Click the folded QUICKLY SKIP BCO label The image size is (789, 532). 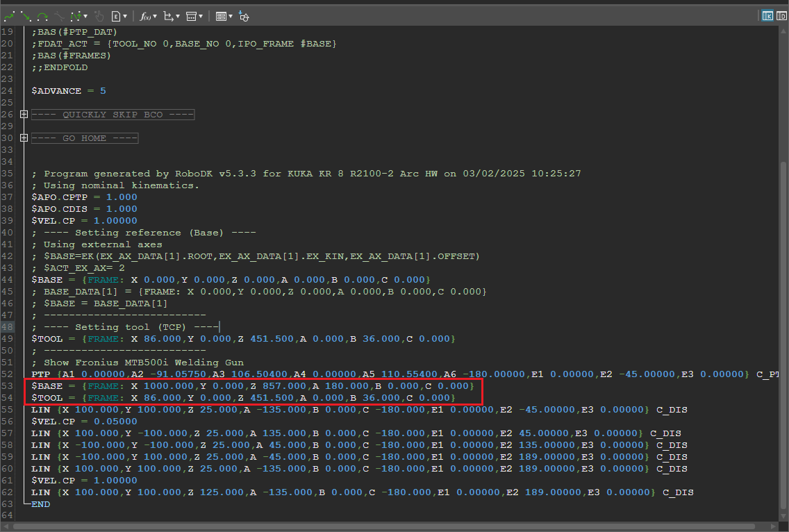113,115
